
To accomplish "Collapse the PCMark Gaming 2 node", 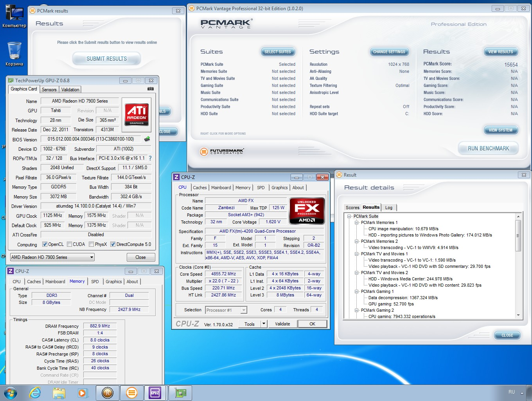I will tap(357, 310).
